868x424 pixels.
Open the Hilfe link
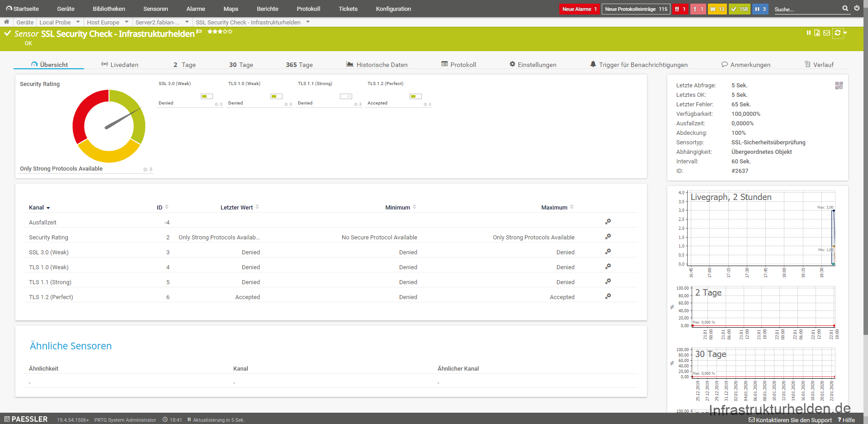(x=846, y=420)
